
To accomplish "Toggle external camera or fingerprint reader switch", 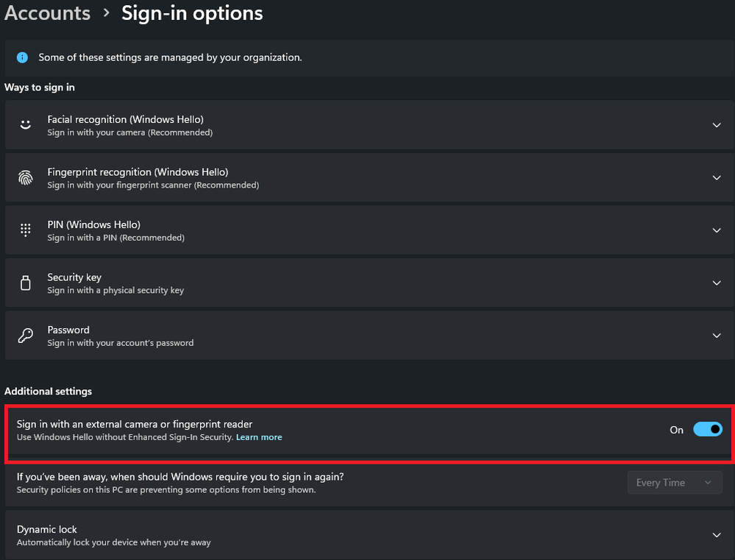I will coord(708,430).
